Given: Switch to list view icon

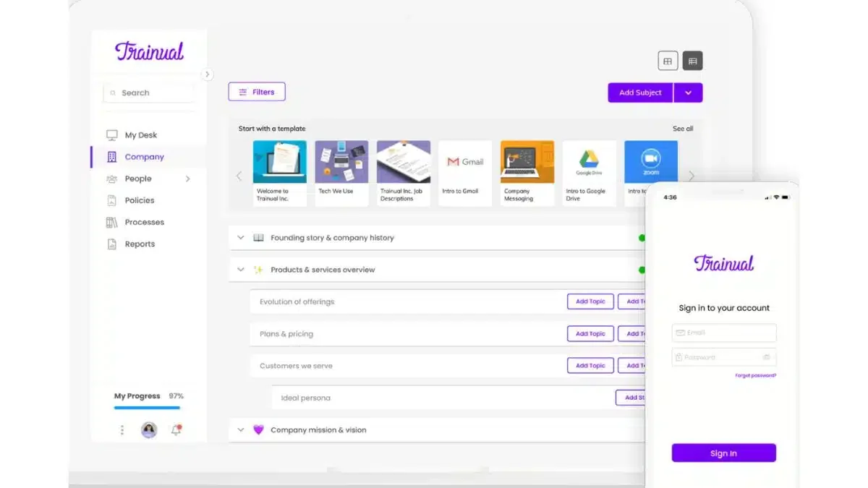Looking at the screenshot, I should [693, 61].
